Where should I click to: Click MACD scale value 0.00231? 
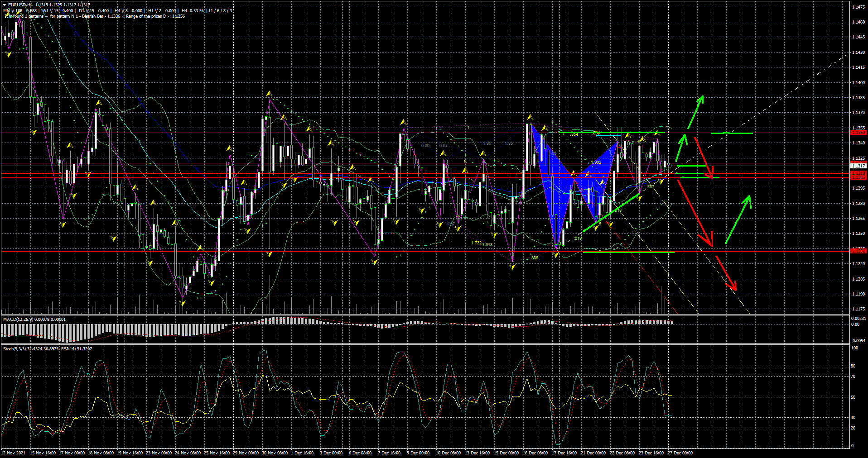pos(858,319)
